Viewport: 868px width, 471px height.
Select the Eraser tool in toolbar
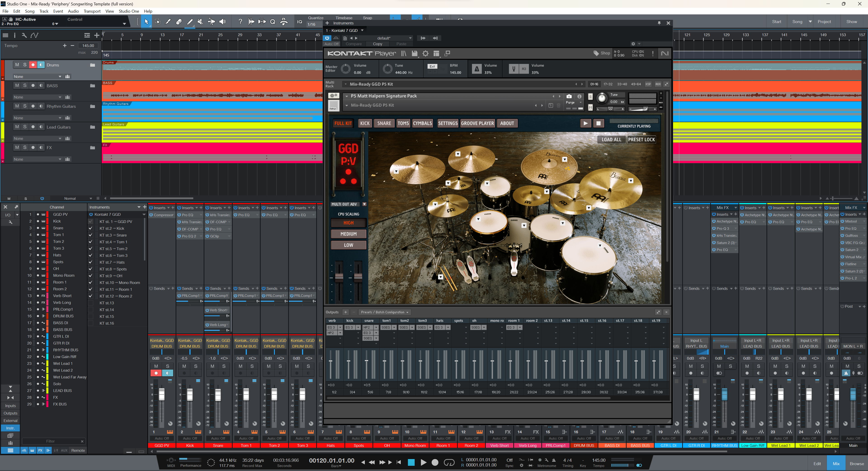[179, 22]
